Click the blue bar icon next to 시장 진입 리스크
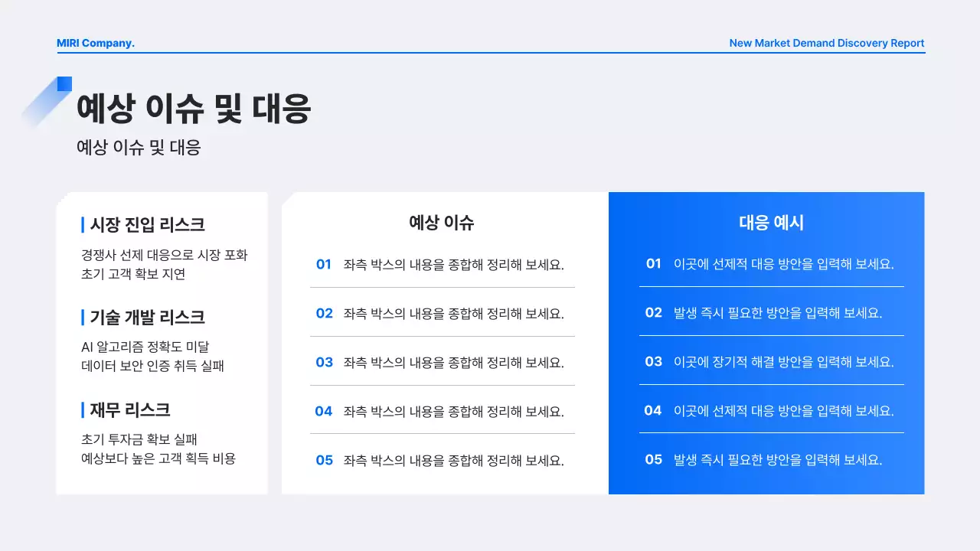 pos(83,224)
